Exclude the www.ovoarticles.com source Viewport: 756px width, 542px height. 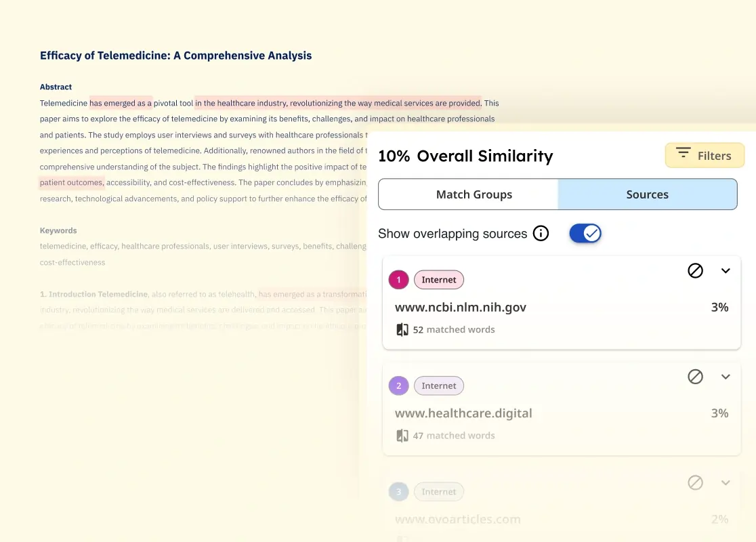[x=695, y=482]
